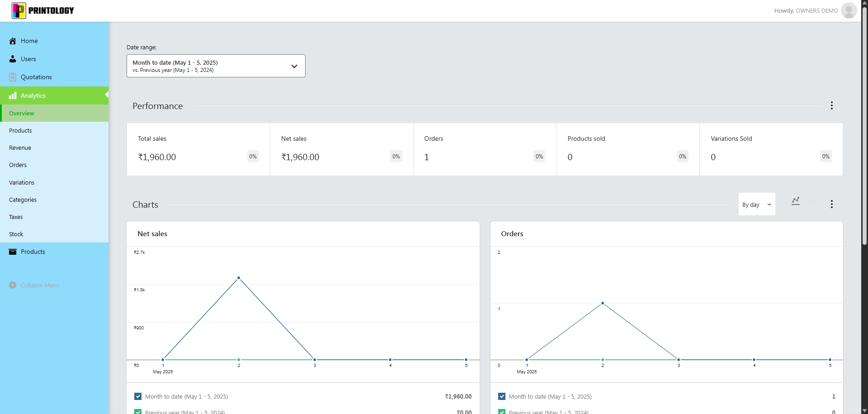Open Charts section three-dot options
The image size is (868, 414).
tap(831, 204)
